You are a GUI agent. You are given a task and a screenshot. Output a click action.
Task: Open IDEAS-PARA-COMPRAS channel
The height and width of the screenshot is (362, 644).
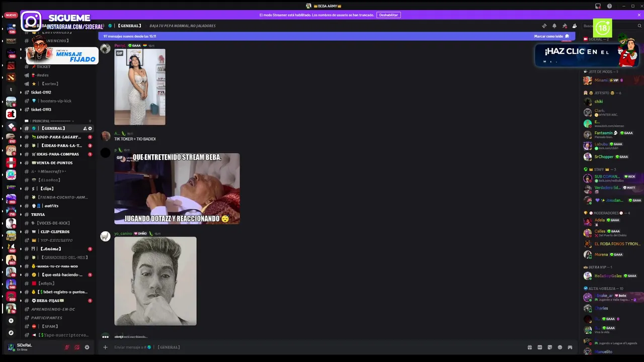[x=58, y=154]
